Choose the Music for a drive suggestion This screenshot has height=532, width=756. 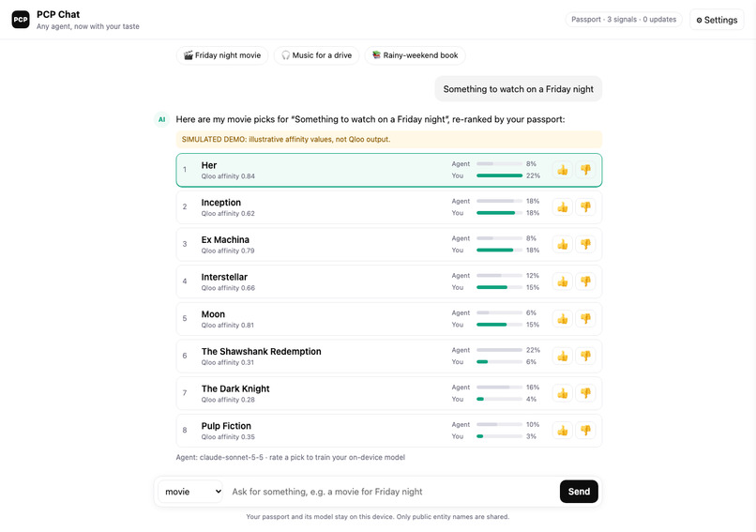point(316,55)
